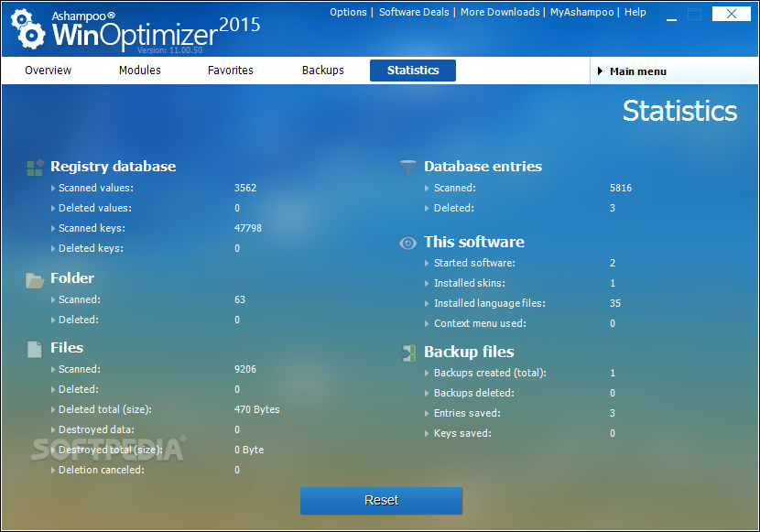Click the Deletion canceled label

(x=102, y=470)
